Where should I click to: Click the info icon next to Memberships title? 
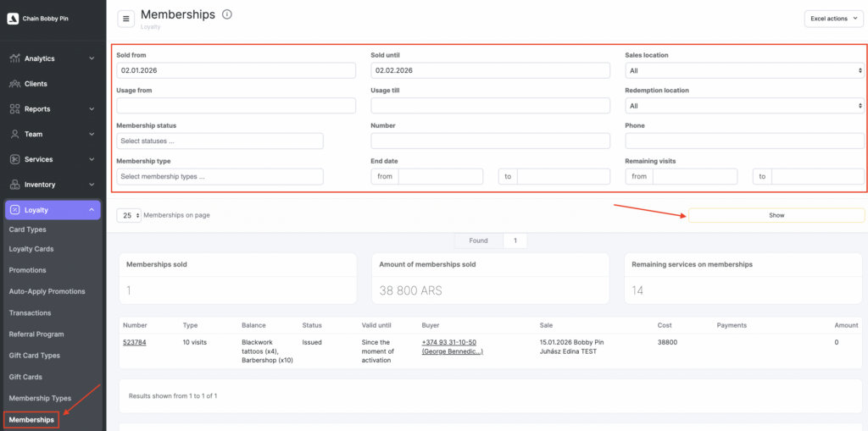pyautogui.click(x=227, y=14)
